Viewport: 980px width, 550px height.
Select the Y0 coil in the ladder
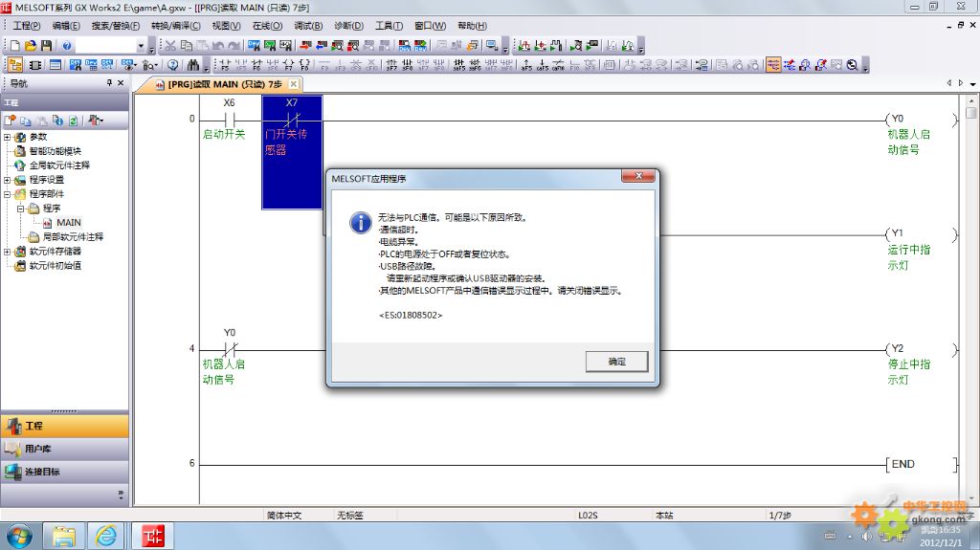pos(922,119)
